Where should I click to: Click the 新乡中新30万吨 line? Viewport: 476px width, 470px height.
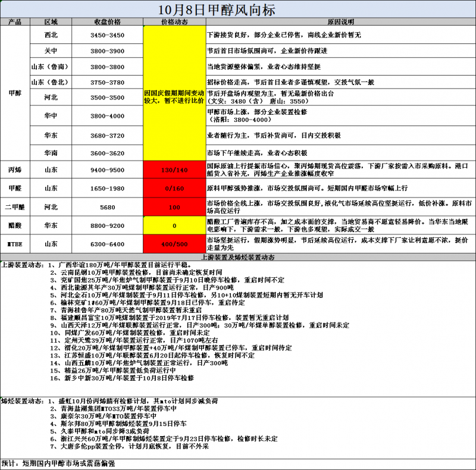122,378
